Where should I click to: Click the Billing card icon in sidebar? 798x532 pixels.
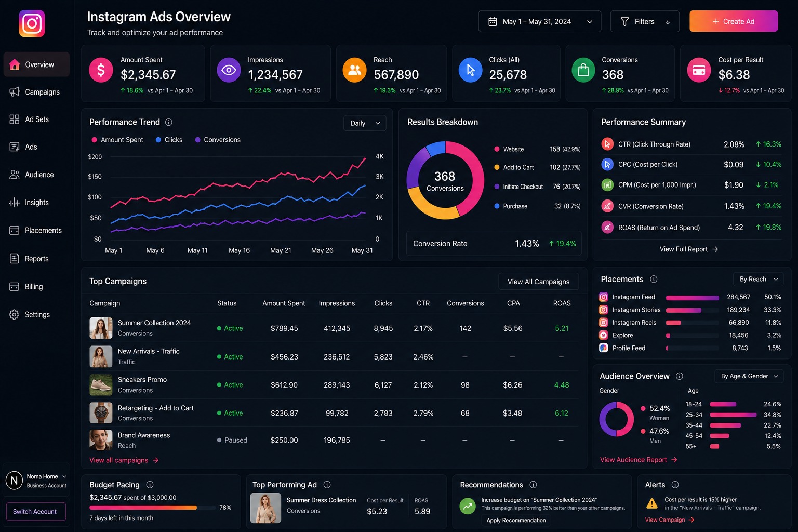[15, 287]
